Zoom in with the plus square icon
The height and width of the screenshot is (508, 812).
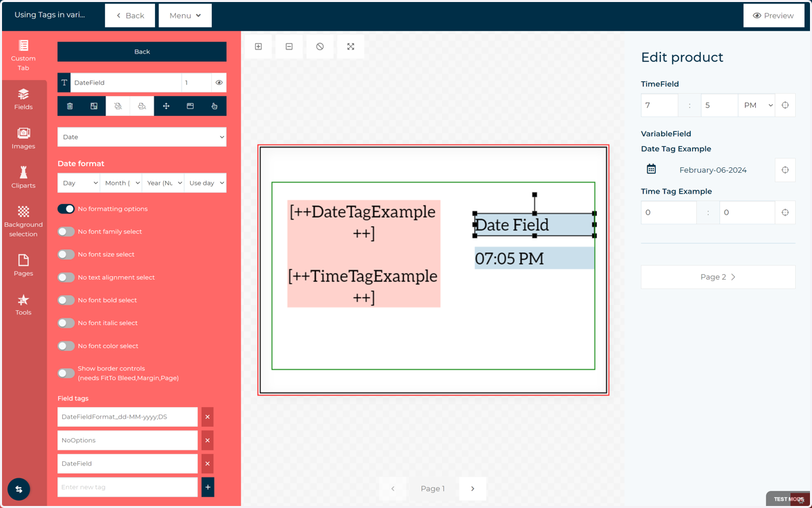(x=258, y=47)
